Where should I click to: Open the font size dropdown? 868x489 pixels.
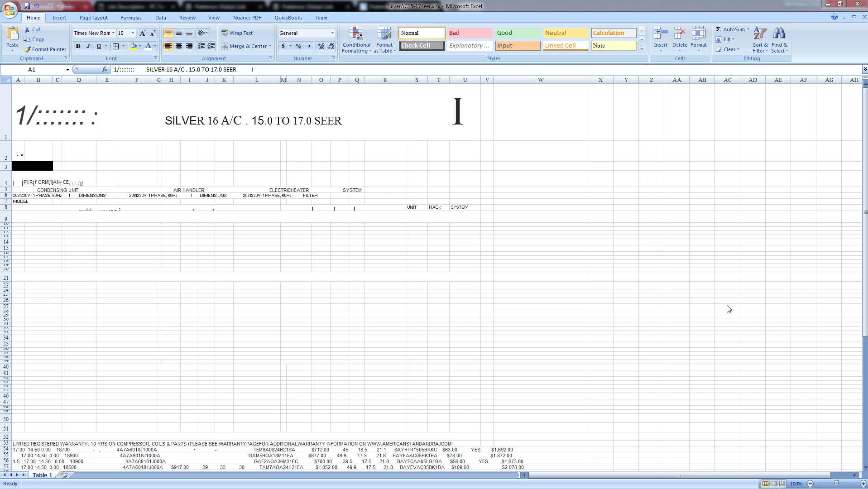133,33
